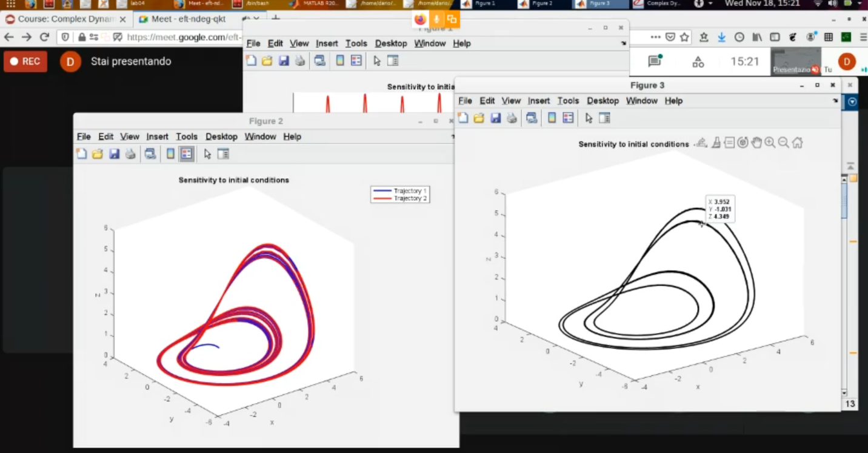Restore view with Home icon in Figure 3
868x453 pixels.
point(797,143)
